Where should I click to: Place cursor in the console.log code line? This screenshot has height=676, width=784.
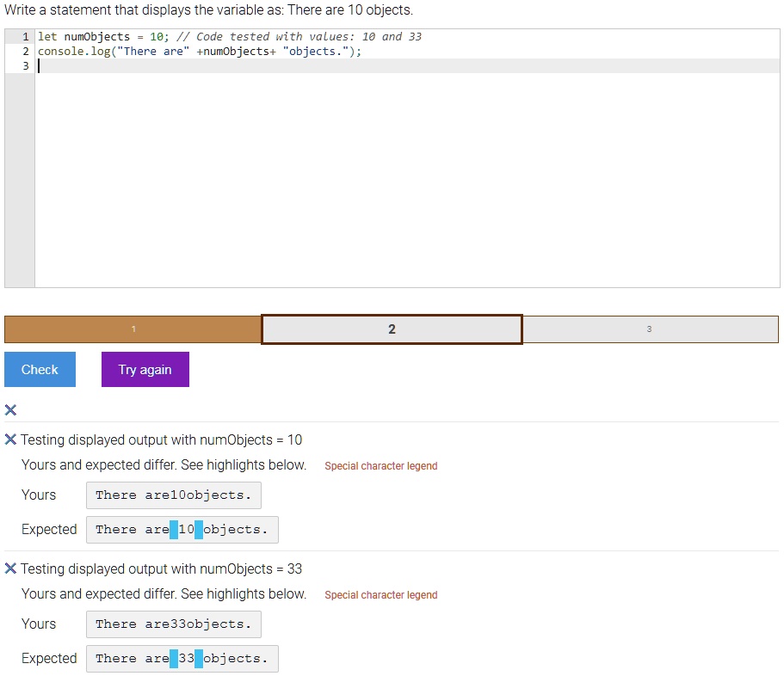(x=200, y=52)
